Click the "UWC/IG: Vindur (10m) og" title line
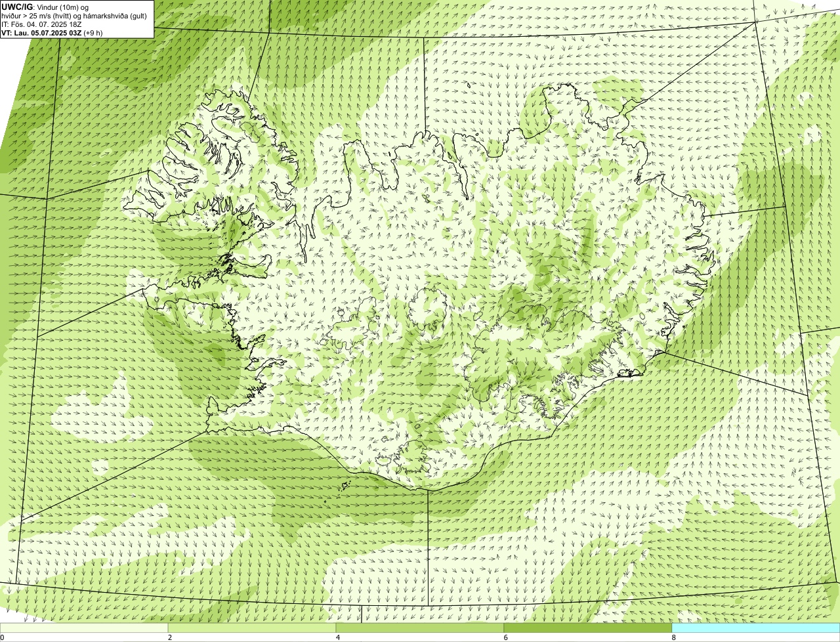840x642 pixels. [x=45, y=7]
